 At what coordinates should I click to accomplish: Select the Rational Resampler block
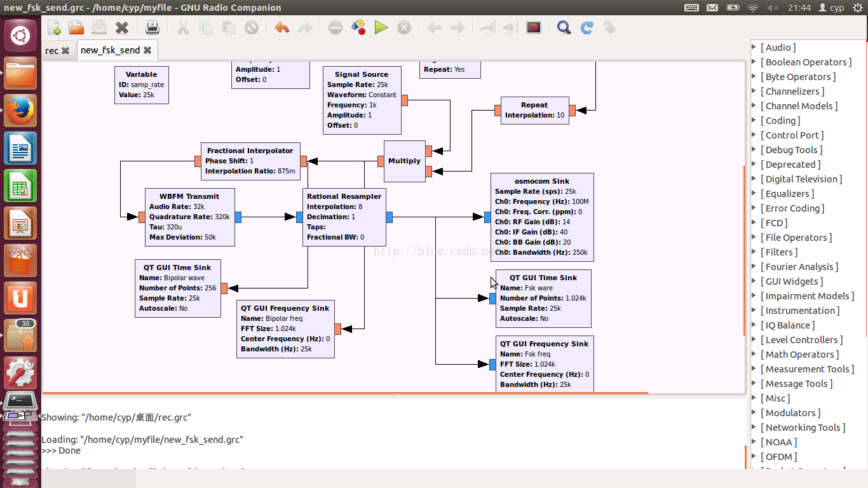(344, 217)
